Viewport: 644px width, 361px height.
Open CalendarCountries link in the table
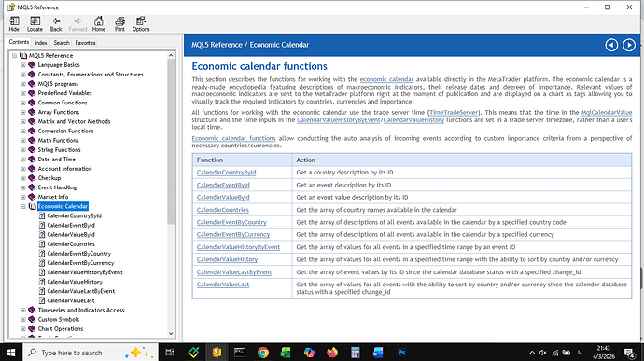click(x=223, y=210)
